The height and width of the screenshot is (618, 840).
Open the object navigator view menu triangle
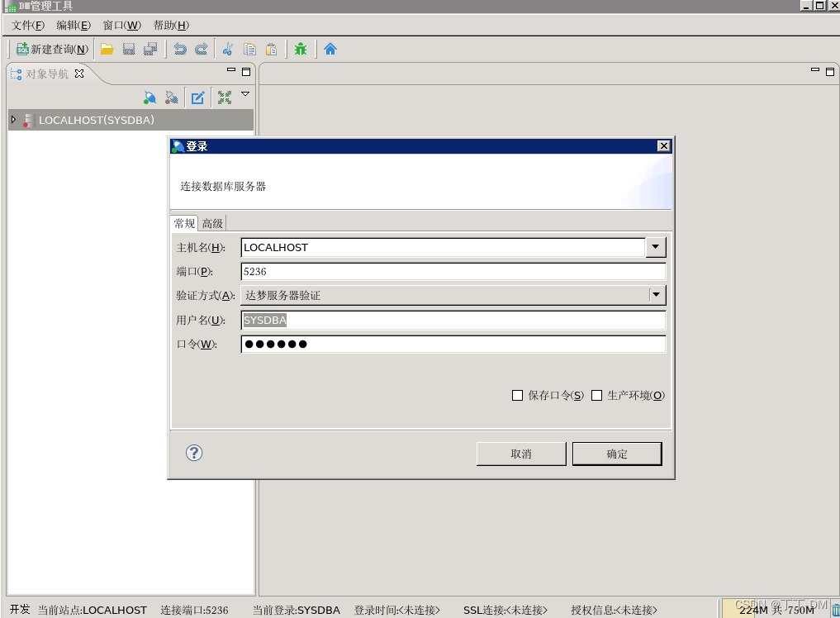(245, 94)
